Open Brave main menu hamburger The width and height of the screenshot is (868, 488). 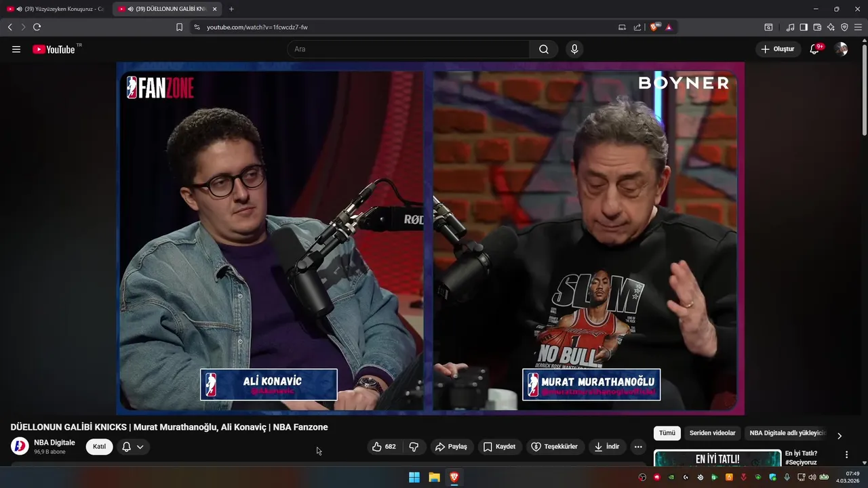858,27
